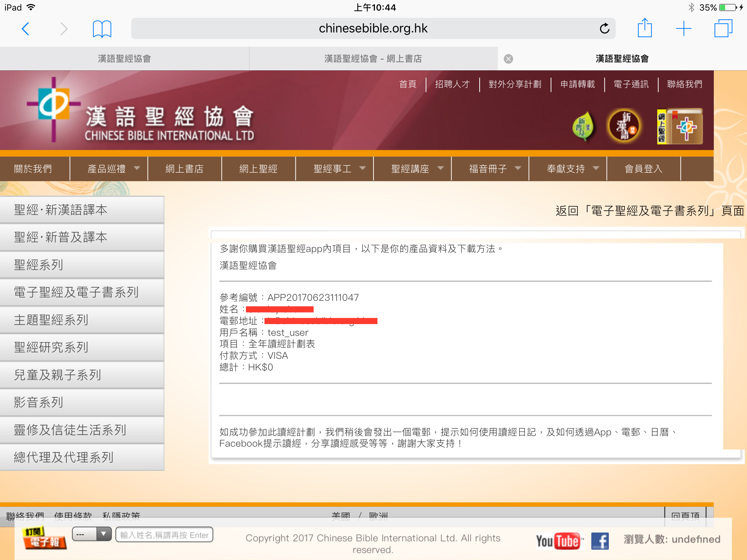Image resolution: width=747 pixels, height=560 pixels.
Task: Click the footer 歐洲 link
Action: [x=378, y=516]
